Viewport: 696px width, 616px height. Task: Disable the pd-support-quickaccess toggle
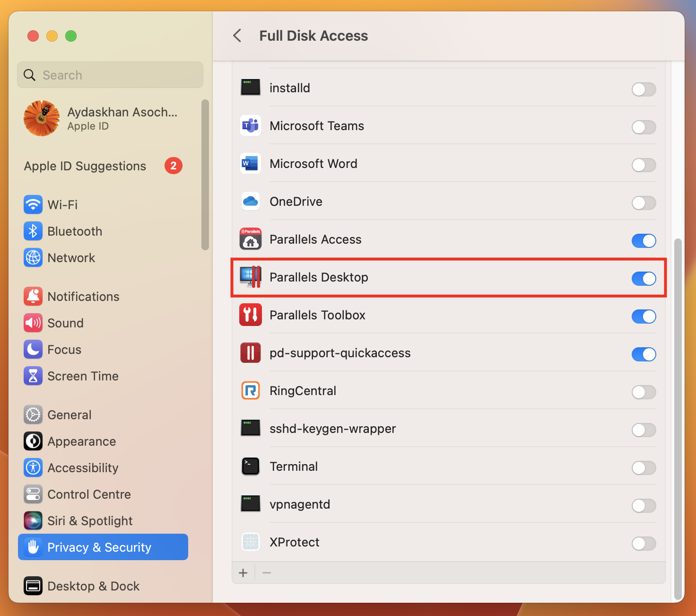point(644,354)
